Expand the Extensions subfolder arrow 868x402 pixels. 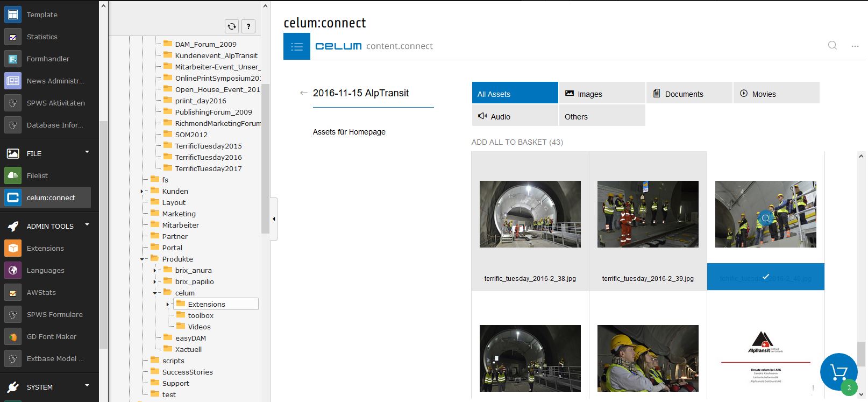(168, 304)
